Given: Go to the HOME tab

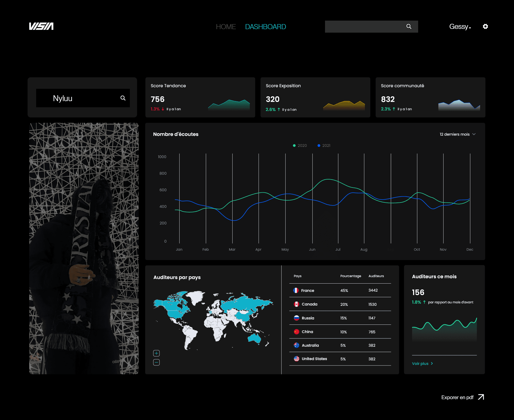Looking at the screenshot, I should pos(226,27).
